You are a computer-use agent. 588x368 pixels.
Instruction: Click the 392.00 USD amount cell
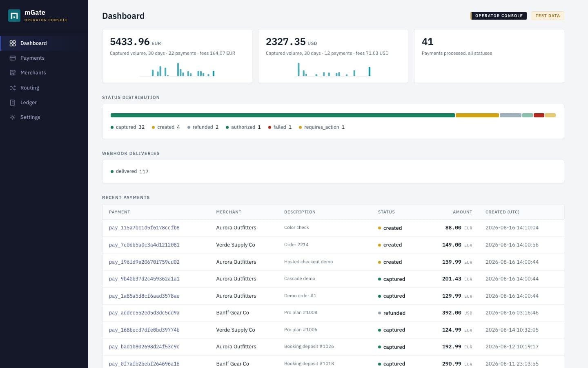[x=457, y=313]
